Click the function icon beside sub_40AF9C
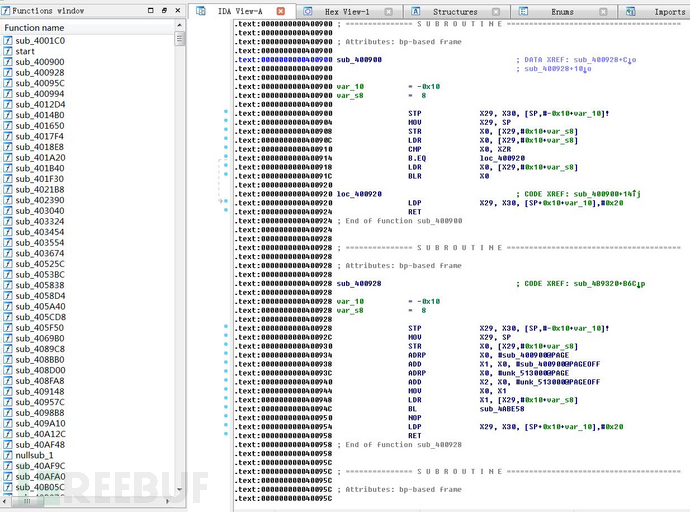690x512 pixels. pos(7,466)
